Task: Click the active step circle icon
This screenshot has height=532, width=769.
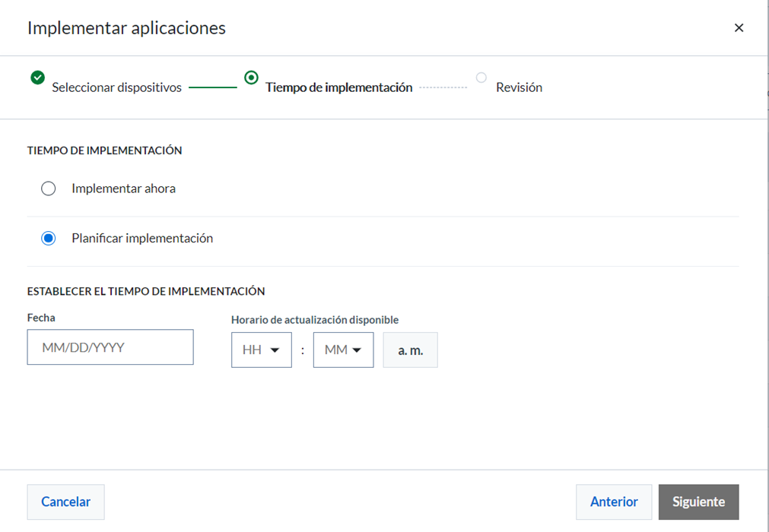Action: (251, 78)
